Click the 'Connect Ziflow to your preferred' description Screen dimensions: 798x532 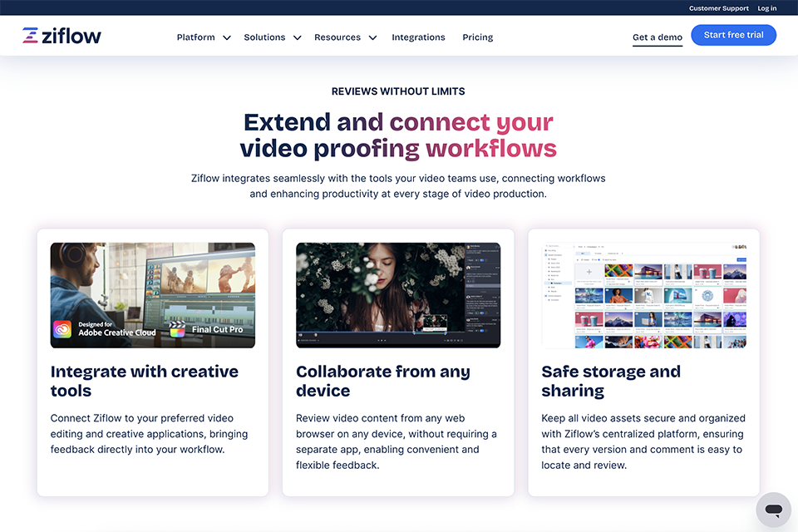pos(149,434)
